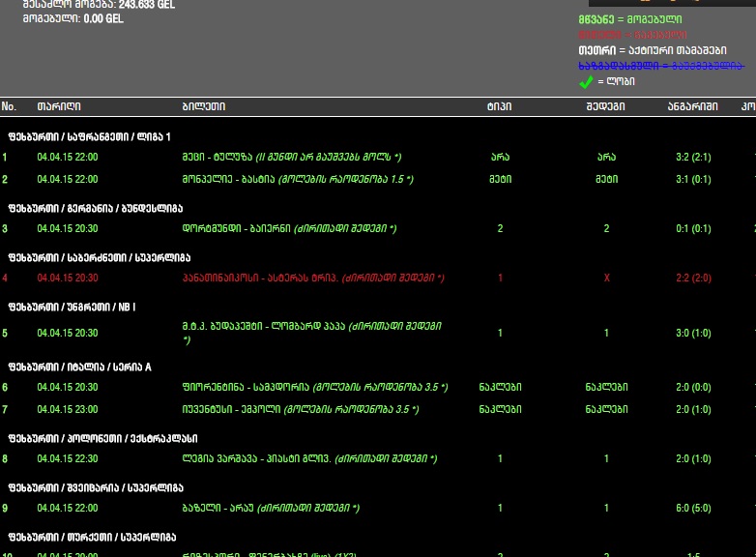
Task: Click the green checkmark live icon
Action: tap(586, 83)
